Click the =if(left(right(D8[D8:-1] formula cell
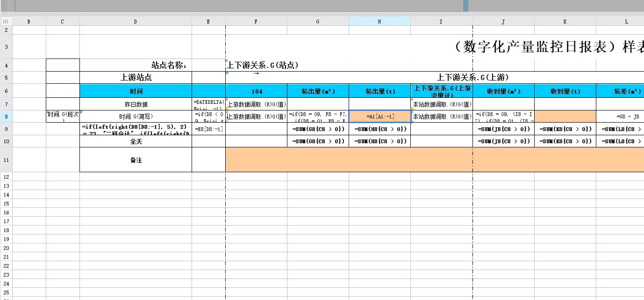The width and height of the screenshot is (644, 300). point(136,129)
